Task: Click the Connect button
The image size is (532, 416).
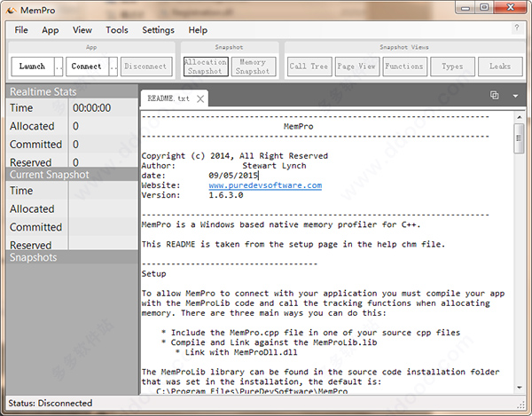Action: [87, 67]
